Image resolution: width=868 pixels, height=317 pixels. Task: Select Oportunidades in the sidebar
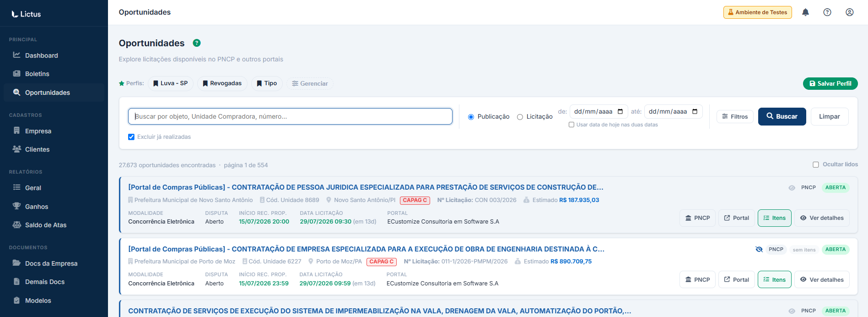[x=54, y=93]
